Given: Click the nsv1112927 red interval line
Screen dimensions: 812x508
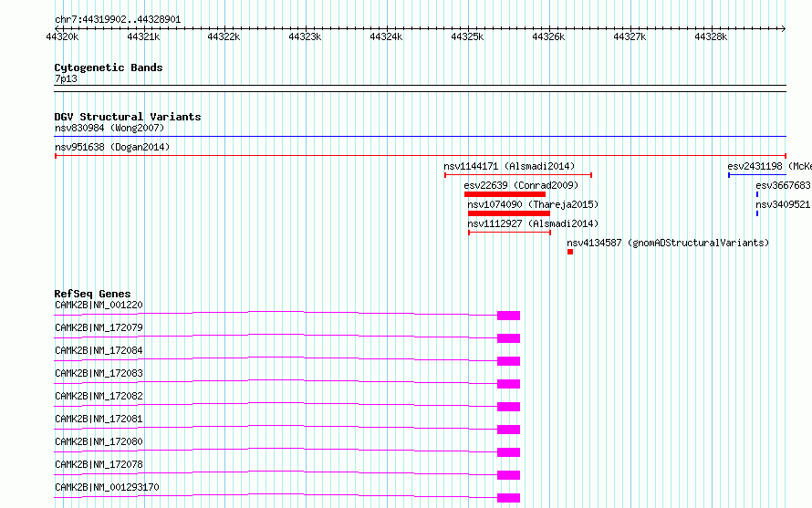Looking at the screenshot, I should click(x=510, y=233).
